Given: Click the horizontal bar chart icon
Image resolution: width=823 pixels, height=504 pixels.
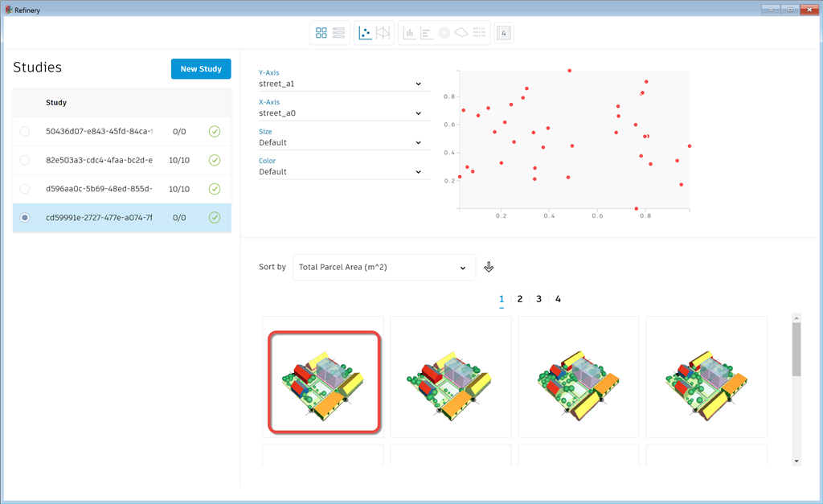Looking at the screenshot, I should pos(426,33).
